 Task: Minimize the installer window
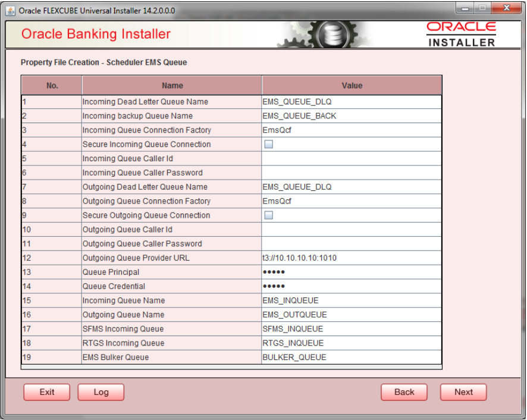(465, 8)
